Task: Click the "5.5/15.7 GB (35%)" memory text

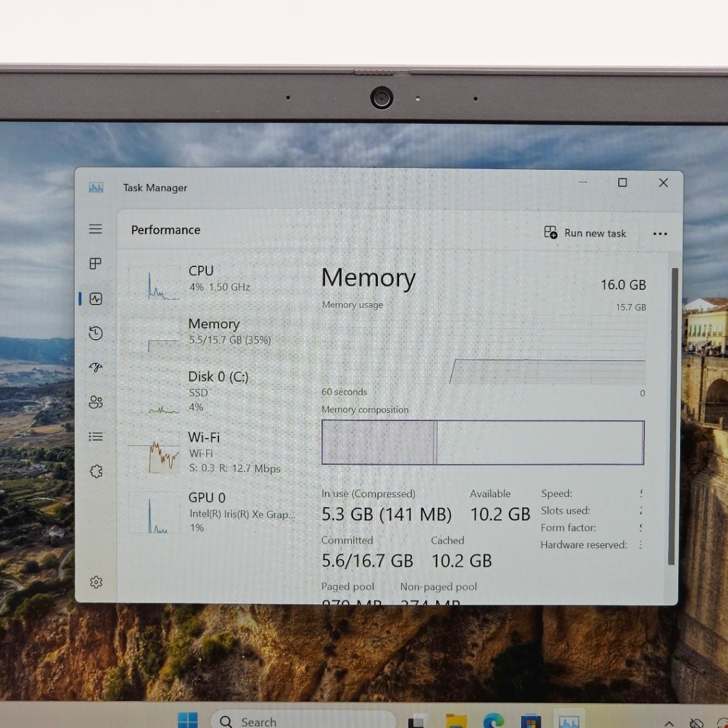Action: click(x=230, y=340)
